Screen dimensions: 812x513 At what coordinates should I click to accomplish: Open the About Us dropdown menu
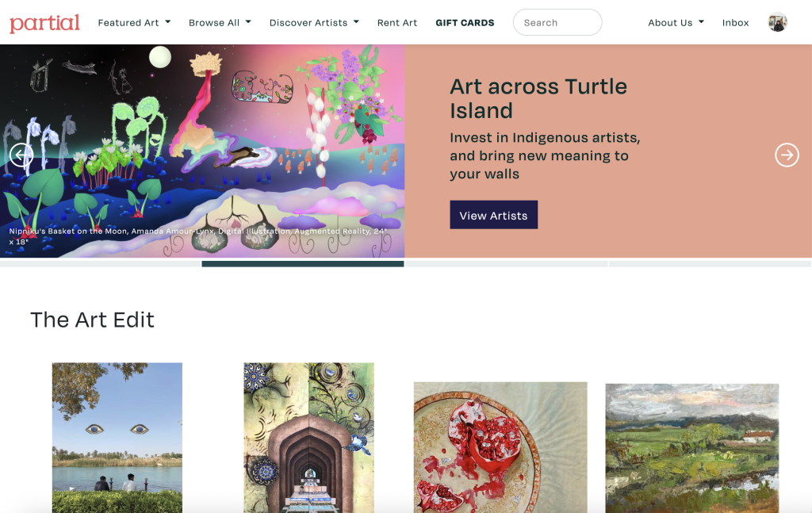click(x=676, y=23)
